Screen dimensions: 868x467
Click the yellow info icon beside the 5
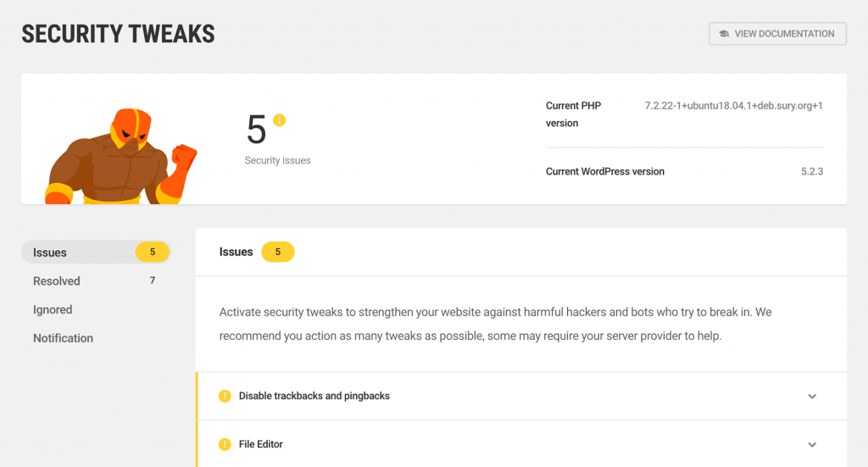279,120
